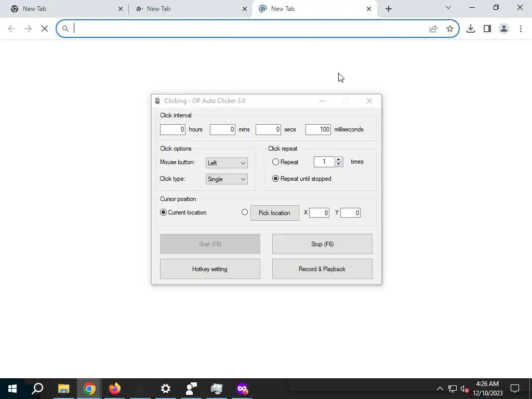Open the notification center
Screen dimensions: 532x399
coord(515,389)
